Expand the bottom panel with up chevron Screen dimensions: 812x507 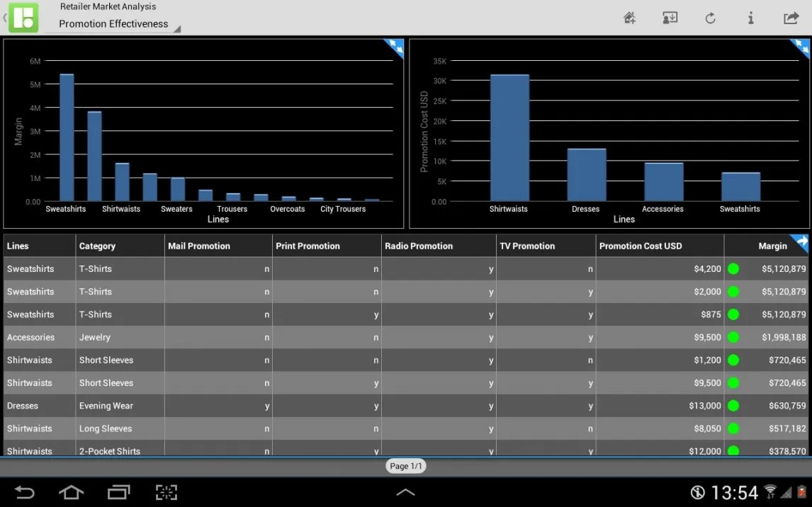coord(405,492)
